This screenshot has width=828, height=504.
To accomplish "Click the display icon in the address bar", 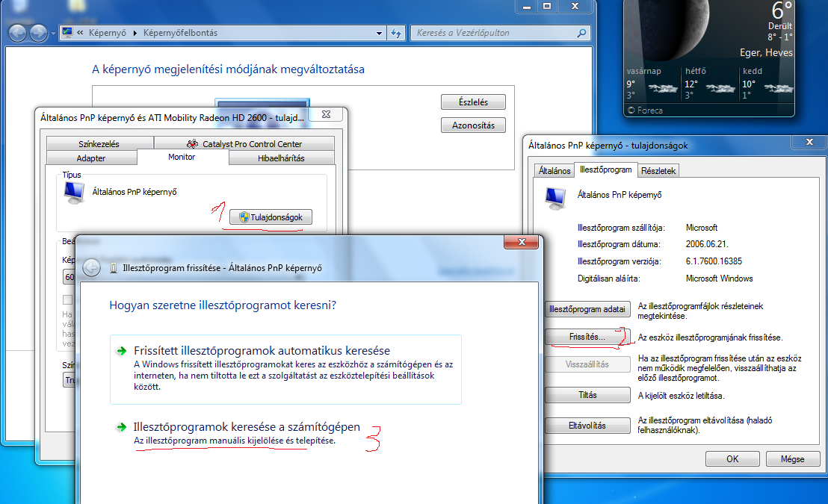I will (x=67, y=32).
